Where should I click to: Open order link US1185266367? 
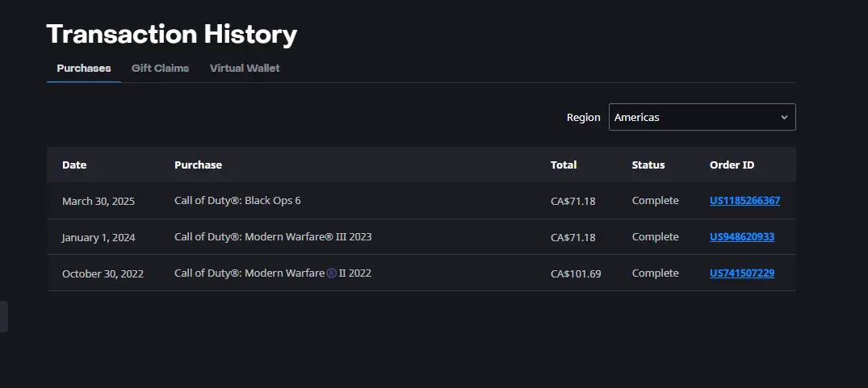click(744, 201)
